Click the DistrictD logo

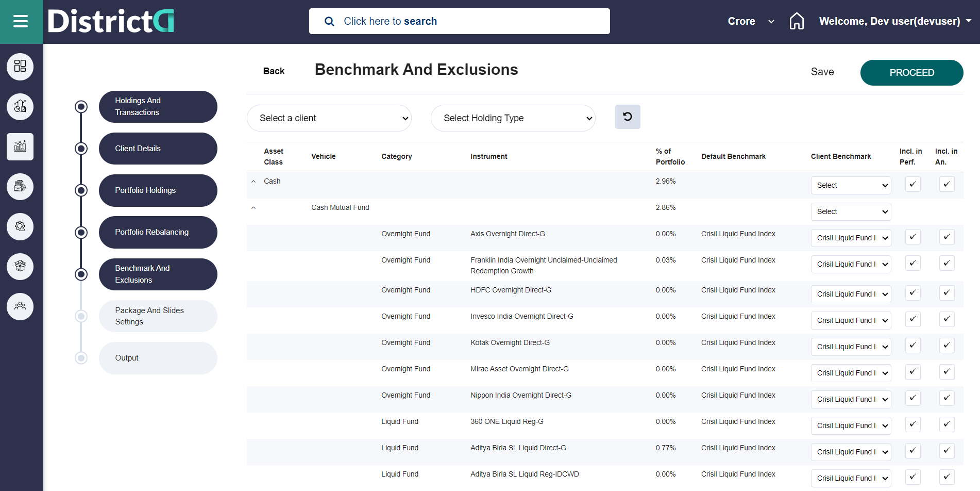click(x=111, y=21)
